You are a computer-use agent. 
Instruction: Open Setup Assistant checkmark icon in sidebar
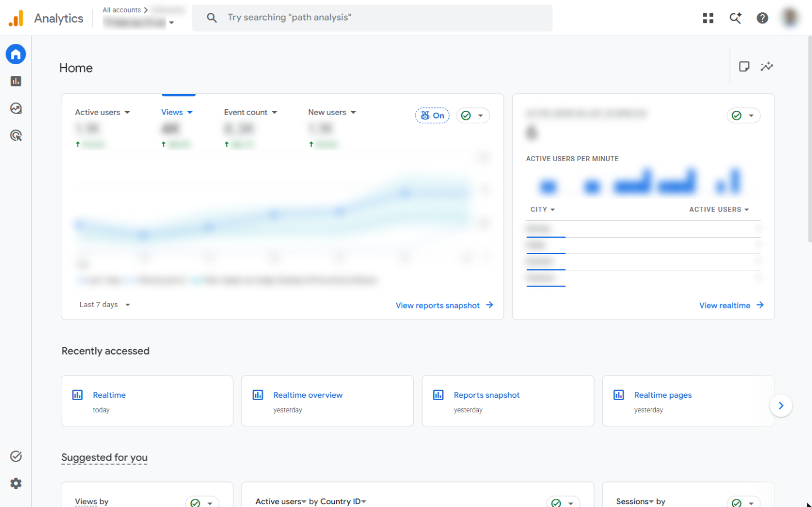(x=16, y=456)
